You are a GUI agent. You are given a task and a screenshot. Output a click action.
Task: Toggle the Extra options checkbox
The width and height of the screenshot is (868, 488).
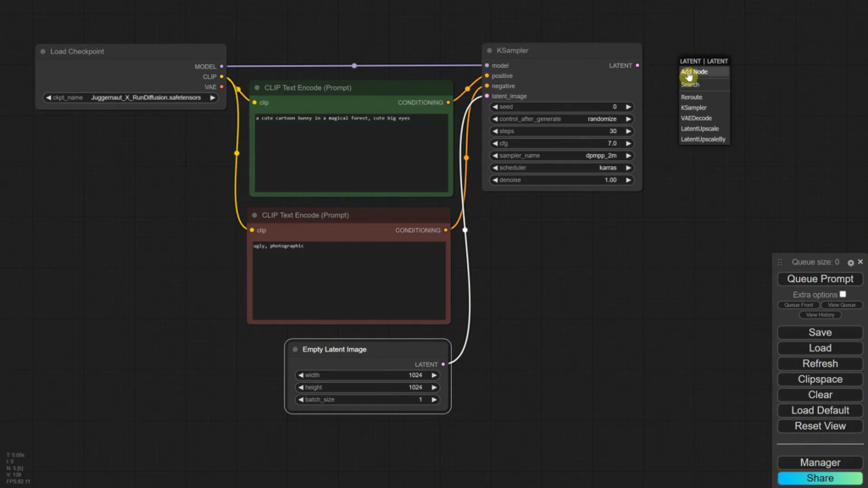[843, 294]
